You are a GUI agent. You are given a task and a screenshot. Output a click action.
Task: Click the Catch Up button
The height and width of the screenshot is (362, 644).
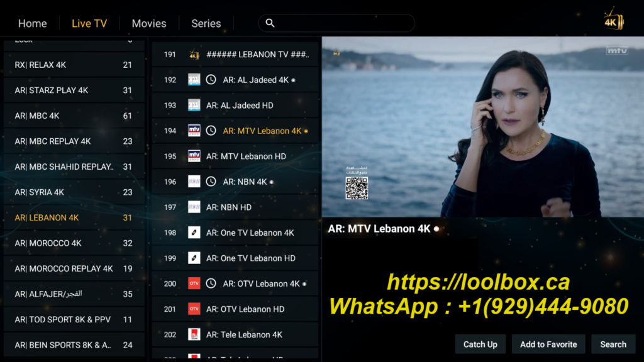click(x=480, y=344)
